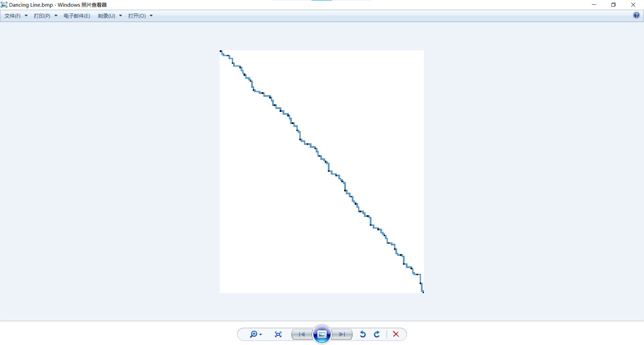The image size is (644, 345).
Task: Rotate the image counterclockwise
Action: tap(363, 334)
